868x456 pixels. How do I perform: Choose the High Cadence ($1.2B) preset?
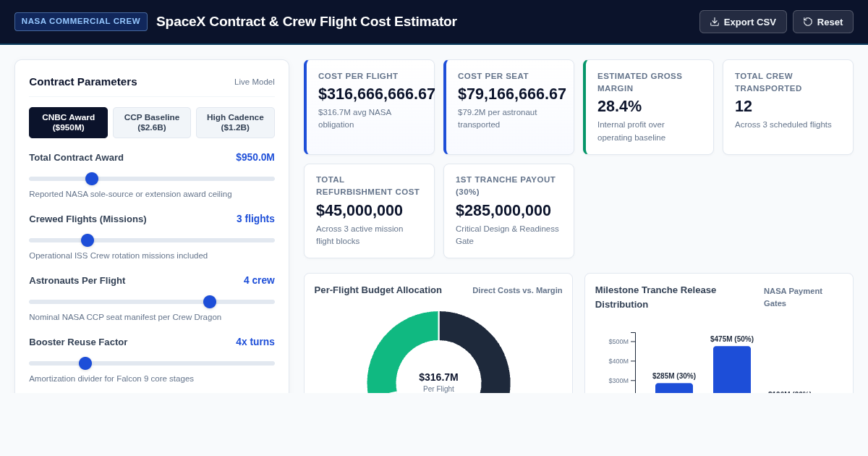coord(235,122)
